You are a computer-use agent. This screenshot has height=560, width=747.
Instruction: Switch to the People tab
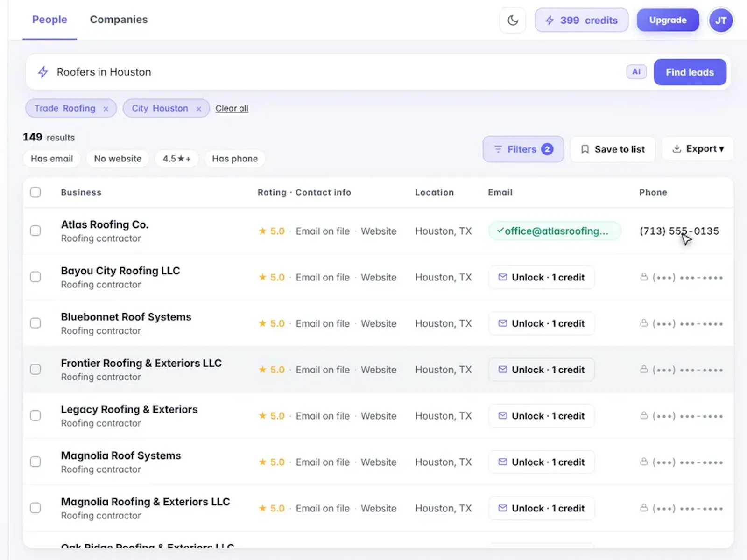[x=49, y=20]
